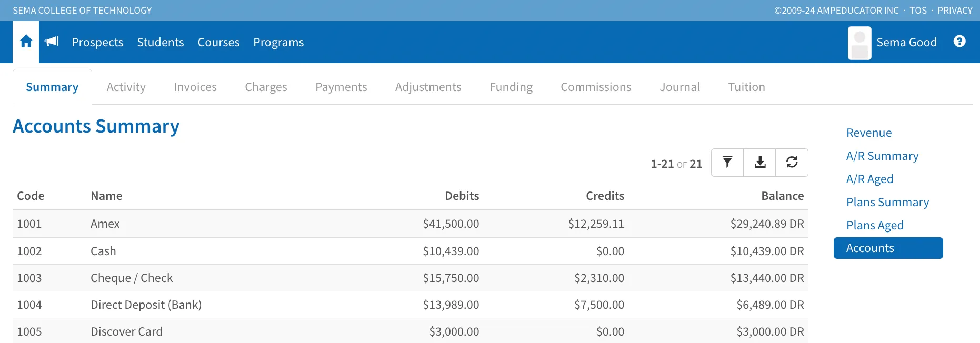Click the Cash account name
This screenshot has width=980, height=343.
click(103, 251)
